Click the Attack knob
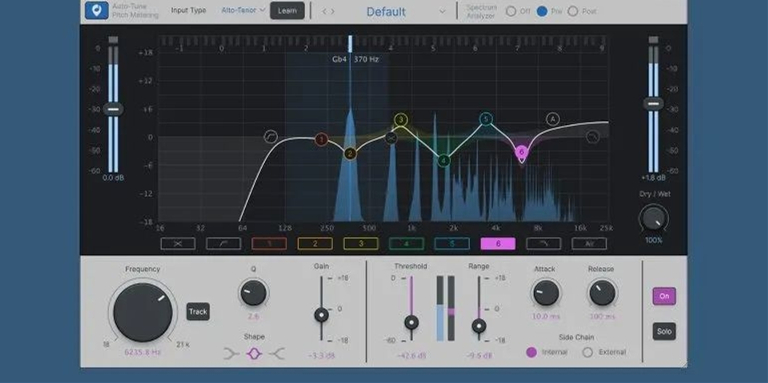This screenshot has width=768, height=383. coord(546,293)
